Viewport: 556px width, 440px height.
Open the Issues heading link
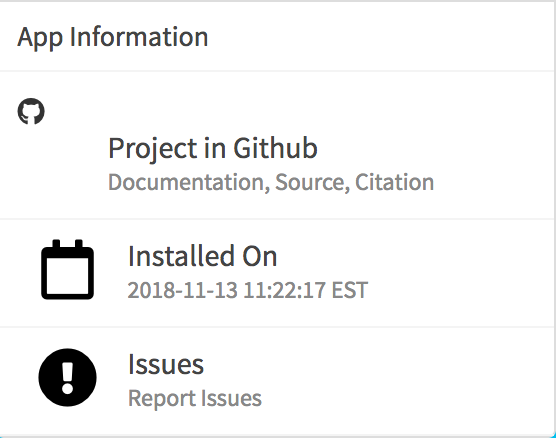click(166, 364)
